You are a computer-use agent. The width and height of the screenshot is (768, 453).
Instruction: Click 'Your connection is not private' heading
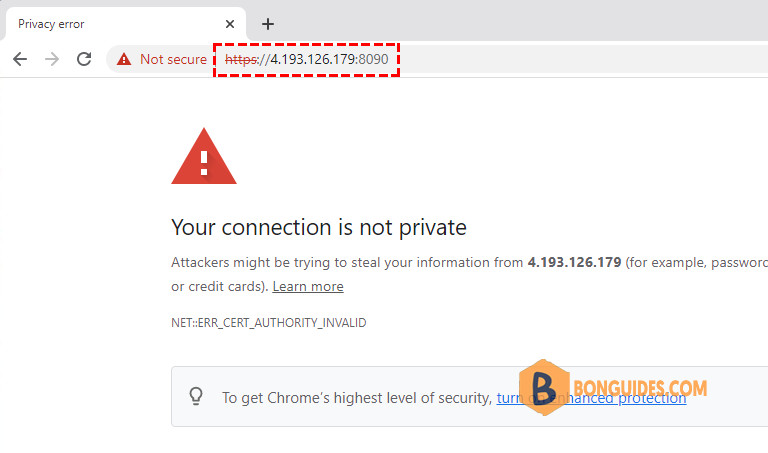click(x=318, y=227)
